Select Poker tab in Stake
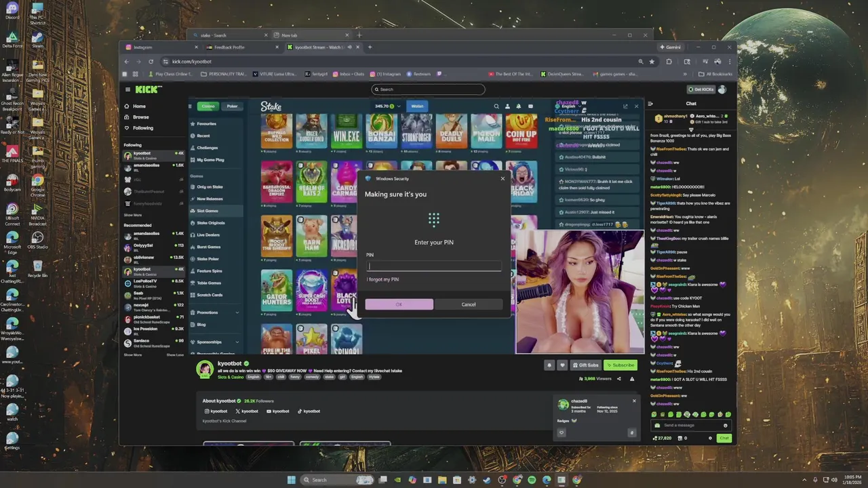The image size is (868, 488). 232,106
